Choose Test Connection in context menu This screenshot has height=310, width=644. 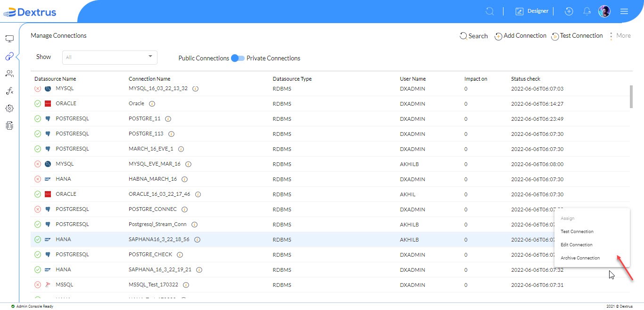click(x=577, y=232)
